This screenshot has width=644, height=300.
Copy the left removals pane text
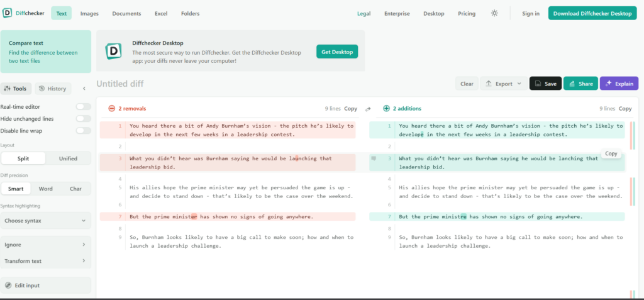(351, 109)
